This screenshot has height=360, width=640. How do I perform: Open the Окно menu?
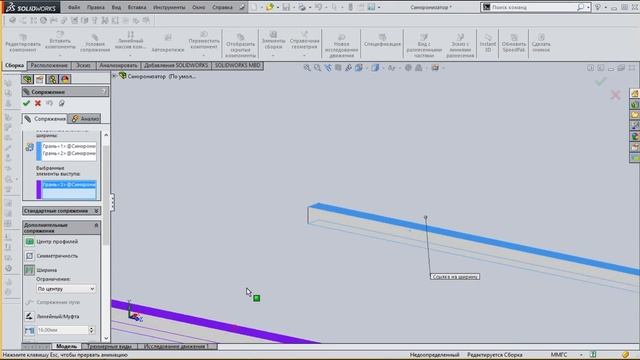point(199,7)
